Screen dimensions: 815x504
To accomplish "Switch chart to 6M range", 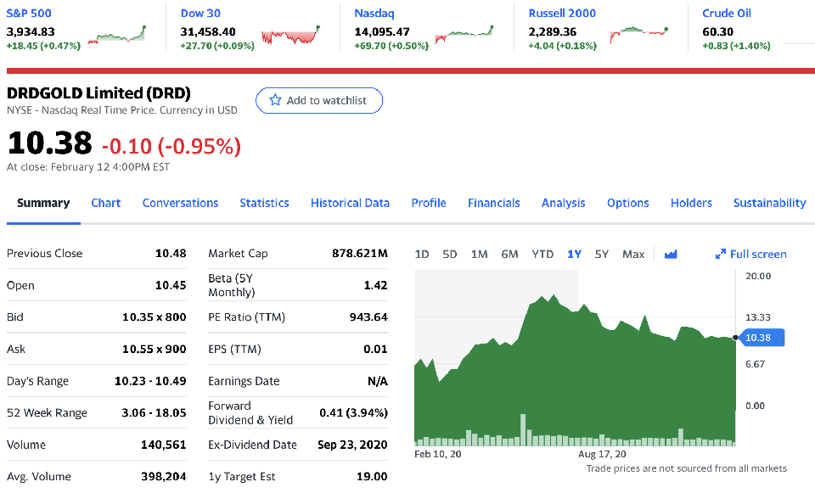I will 509,254.
